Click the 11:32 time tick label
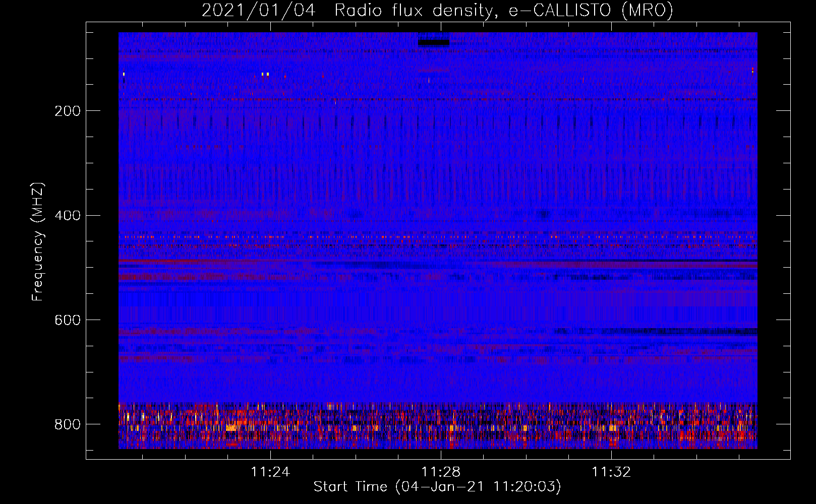The height and width of the screenshot is (504, 816). [x=611, y=472]
